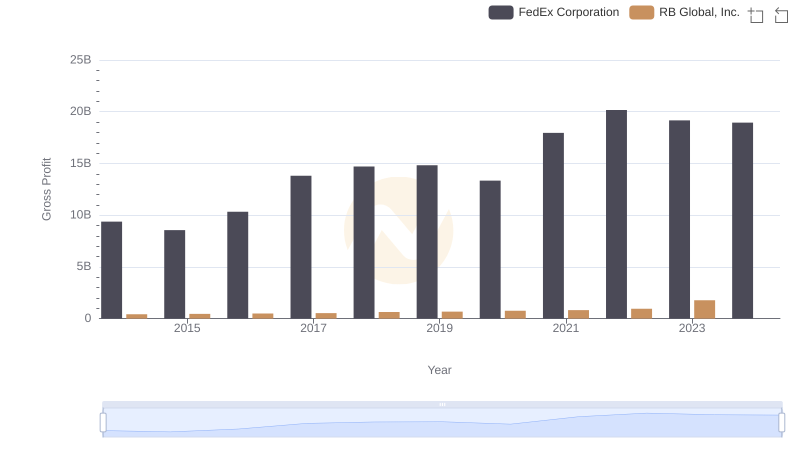The width and height of the screenshot is (800, 461).
Task: Click the FedEx bar for 2014
Action: click(x=112, y=270)
